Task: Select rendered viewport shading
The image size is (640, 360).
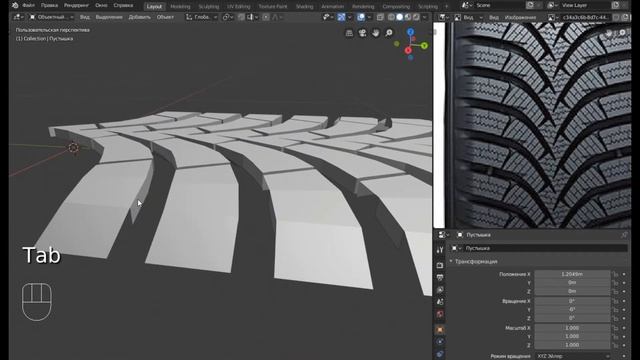Action: pos(416,17)
